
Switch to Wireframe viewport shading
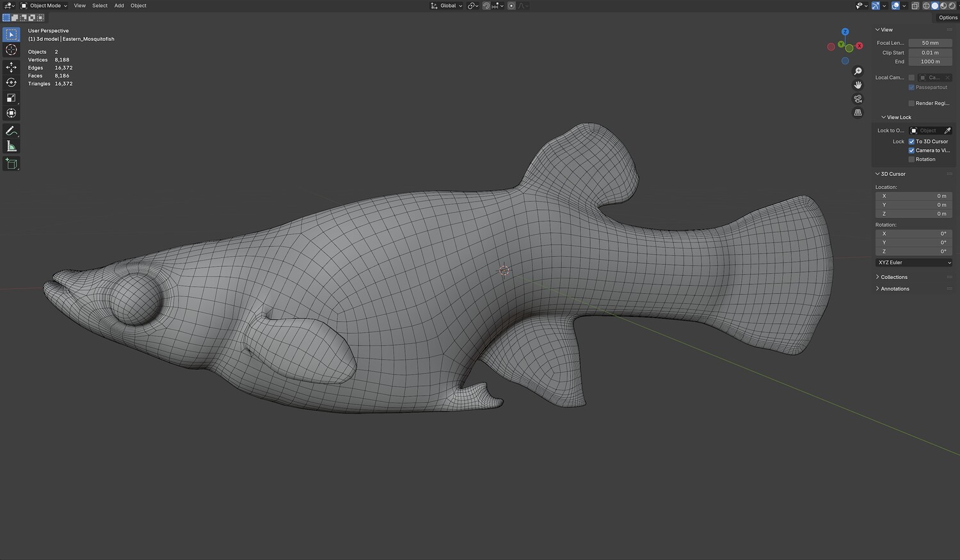coord(926,6)
